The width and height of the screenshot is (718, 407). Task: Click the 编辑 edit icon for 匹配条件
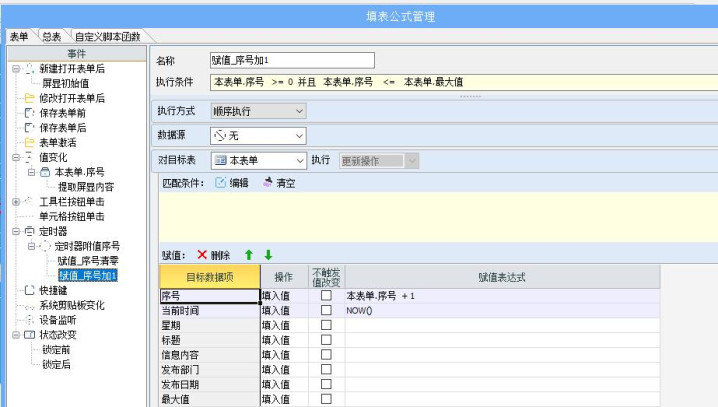(220, 183)
